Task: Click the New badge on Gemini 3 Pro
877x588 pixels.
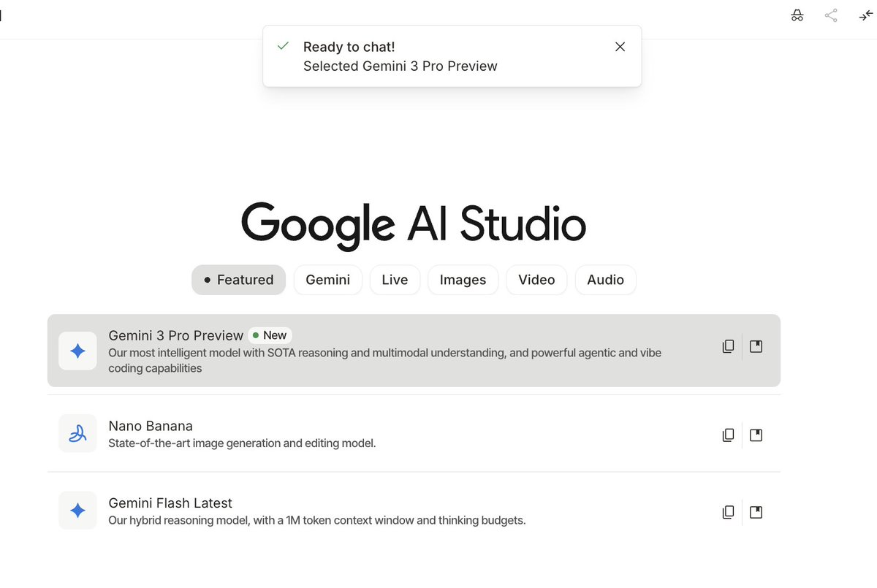Action: pyautogui.click(x=270, y=335)
